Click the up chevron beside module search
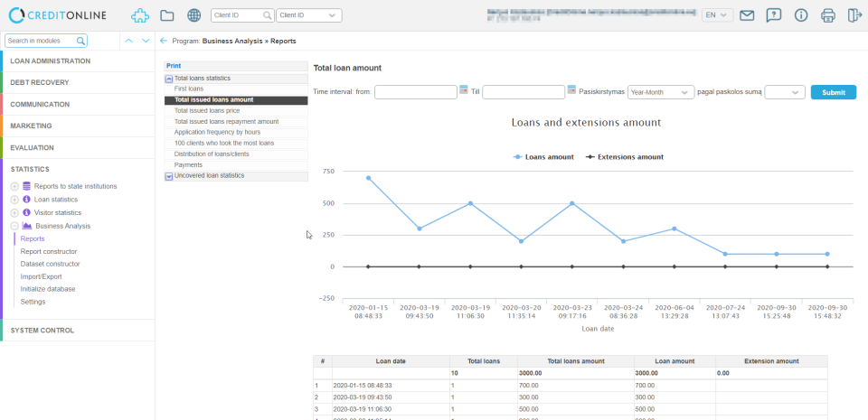This screenshot has width=868, height=420. (129, 41)
